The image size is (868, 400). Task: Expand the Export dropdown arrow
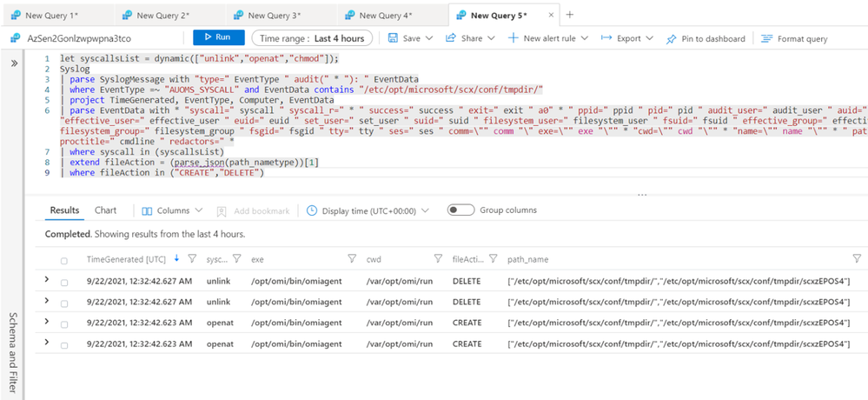(x=649, y=38)
